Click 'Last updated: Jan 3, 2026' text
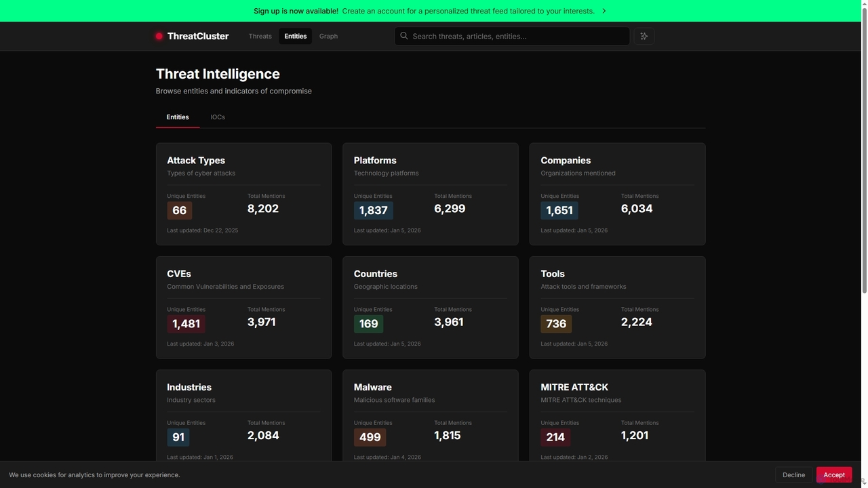868x488 pixels. [201, 344]
